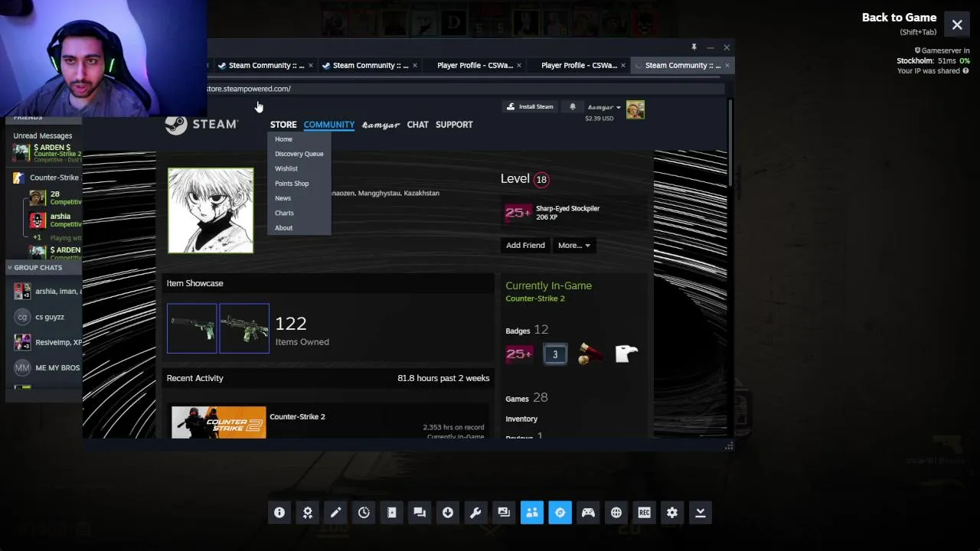Close the last Steam Community tab via its X
This screenshot has width=980, height=551.
point(727,65)
